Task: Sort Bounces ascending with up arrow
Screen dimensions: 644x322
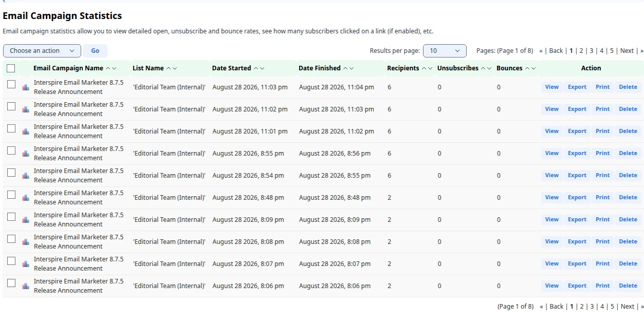Action: (x=527, y=68)
